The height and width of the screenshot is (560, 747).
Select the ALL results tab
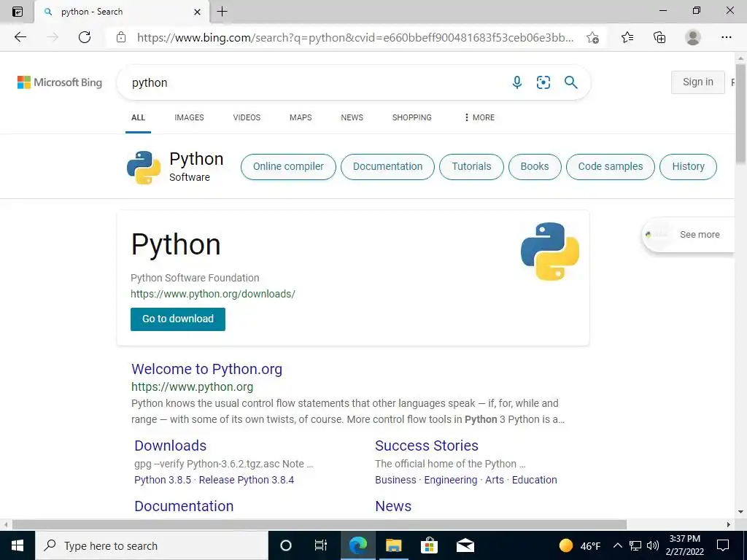tap(138, 117)
